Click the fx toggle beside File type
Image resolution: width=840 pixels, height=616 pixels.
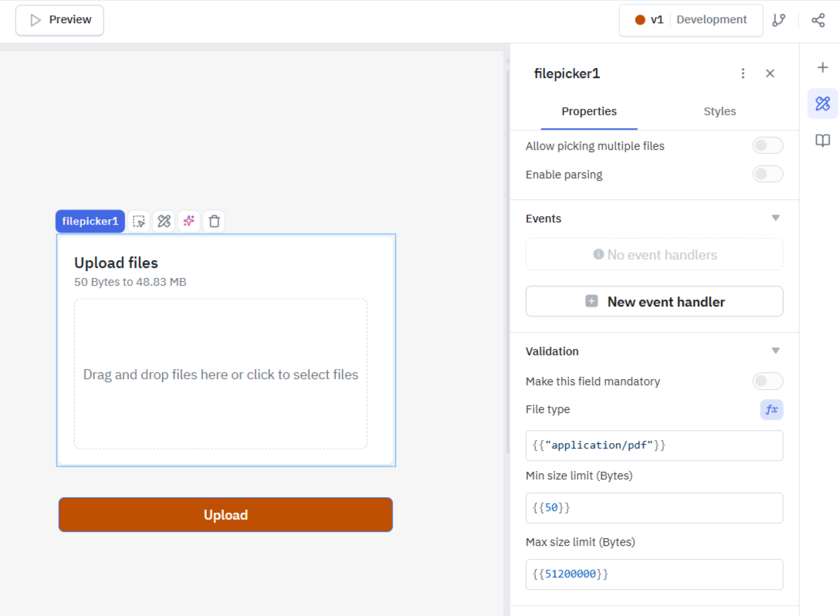click(771, 409)
